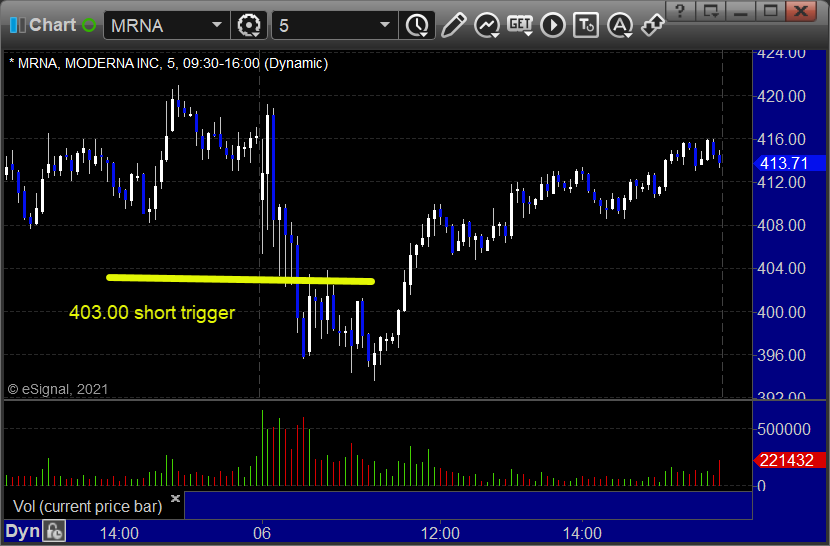The height and width of the screenshot is (546, 830).
Task: Click the help question mark button
Action: pyautogui.click(x=680, y=11)
